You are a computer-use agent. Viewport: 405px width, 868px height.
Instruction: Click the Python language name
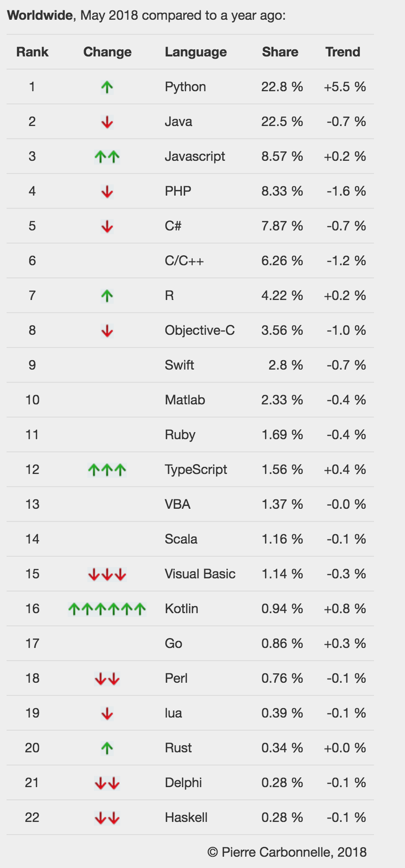pyautogui.click(x=185, y=87)
